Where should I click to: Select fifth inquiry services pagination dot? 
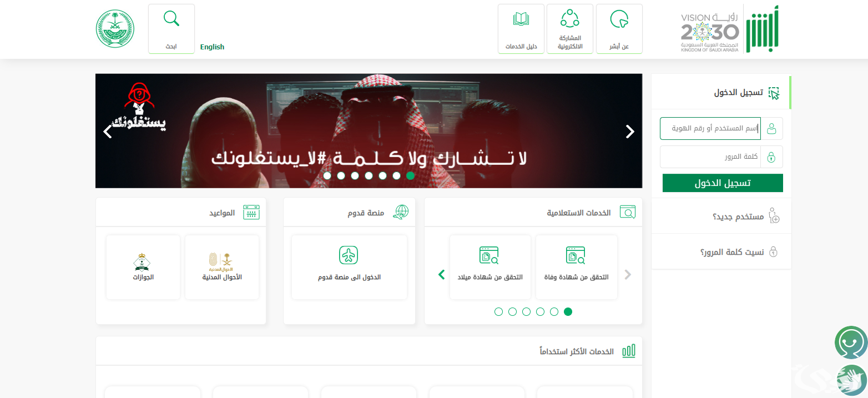(554, 311)
